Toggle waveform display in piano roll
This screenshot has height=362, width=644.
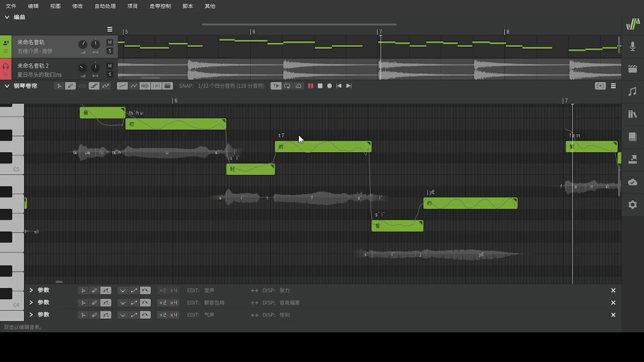(145, 86)
